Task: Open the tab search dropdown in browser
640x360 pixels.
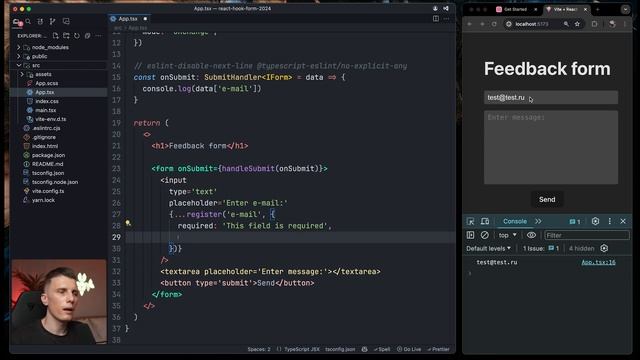Action: point(625,9)
